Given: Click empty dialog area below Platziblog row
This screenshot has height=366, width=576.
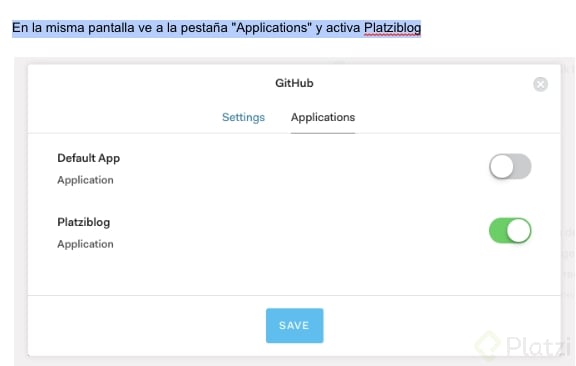Looking at the screenshot, I should [x=257, y=274].
